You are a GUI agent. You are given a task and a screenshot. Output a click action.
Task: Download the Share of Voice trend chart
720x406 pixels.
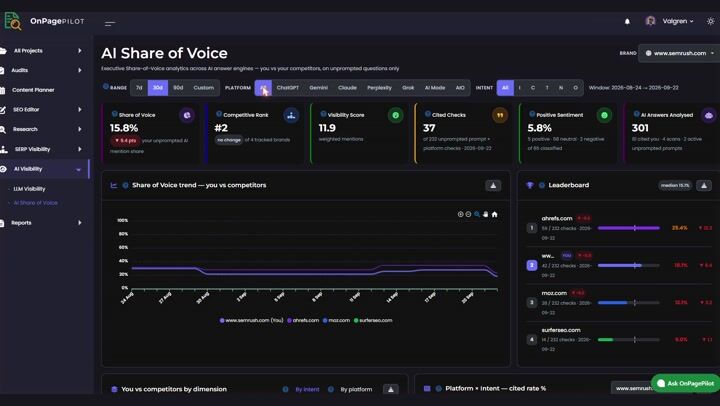coord(493,186)
